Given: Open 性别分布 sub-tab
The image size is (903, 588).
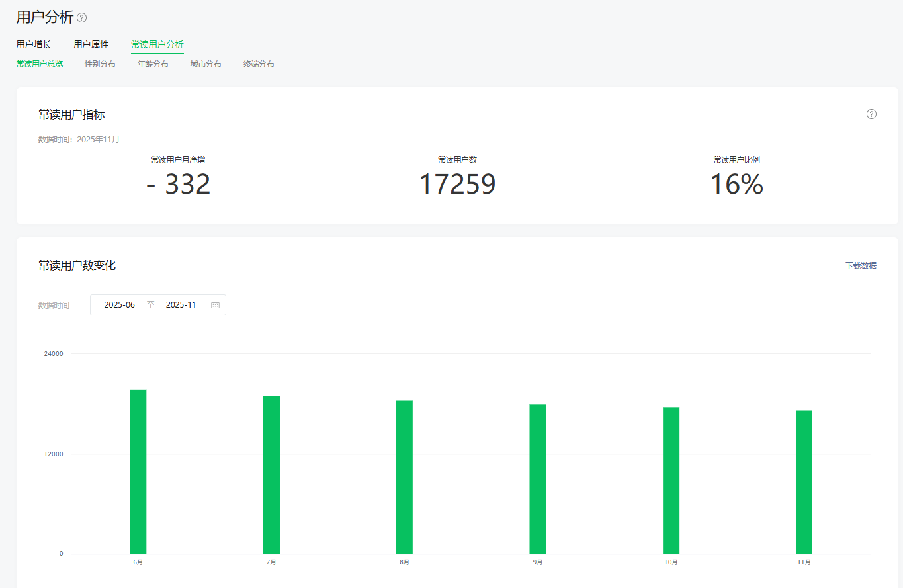Looking at the screenshot, I should click(x=100, y=64).
